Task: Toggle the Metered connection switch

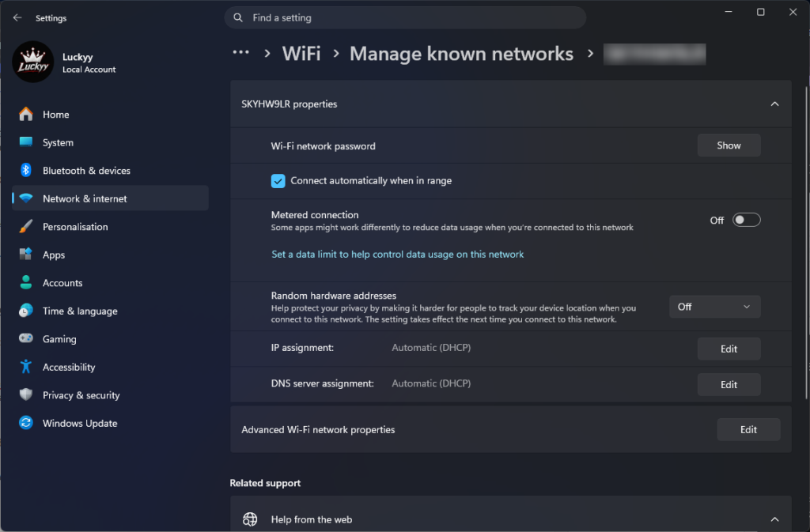Action: (746, 221)
